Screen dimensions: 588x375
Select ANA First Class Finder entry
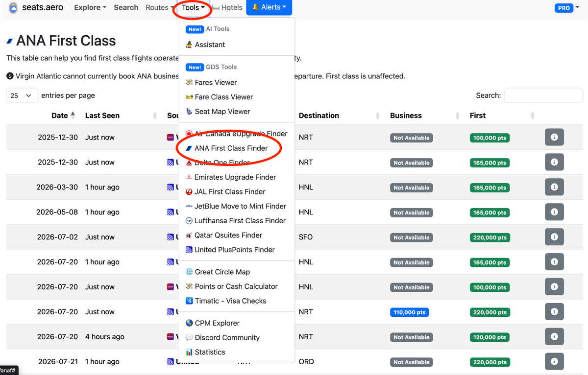coord(226,148)
